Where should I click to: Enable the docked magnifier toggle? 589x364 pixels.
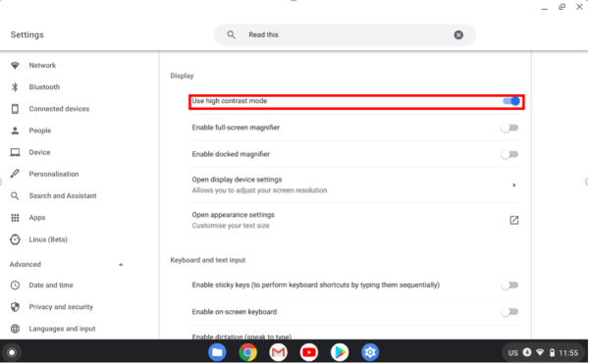509,154
